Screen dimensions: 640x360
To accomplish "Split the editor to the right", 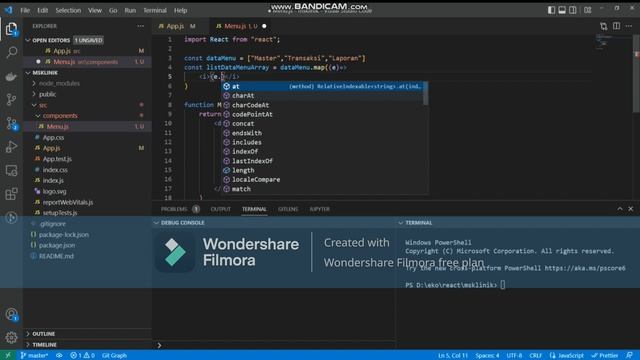I will click(616, 26).
